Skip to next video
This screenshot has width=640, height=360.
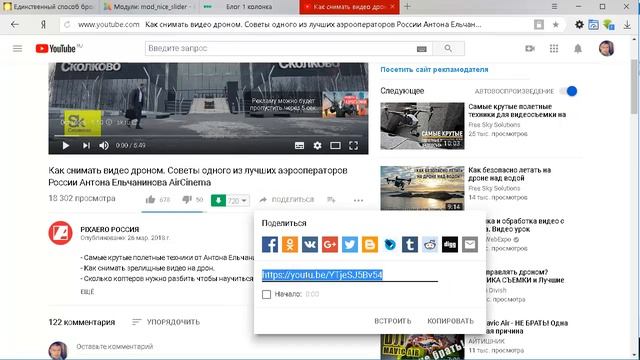pyautogui.click(x=86, y=146)
